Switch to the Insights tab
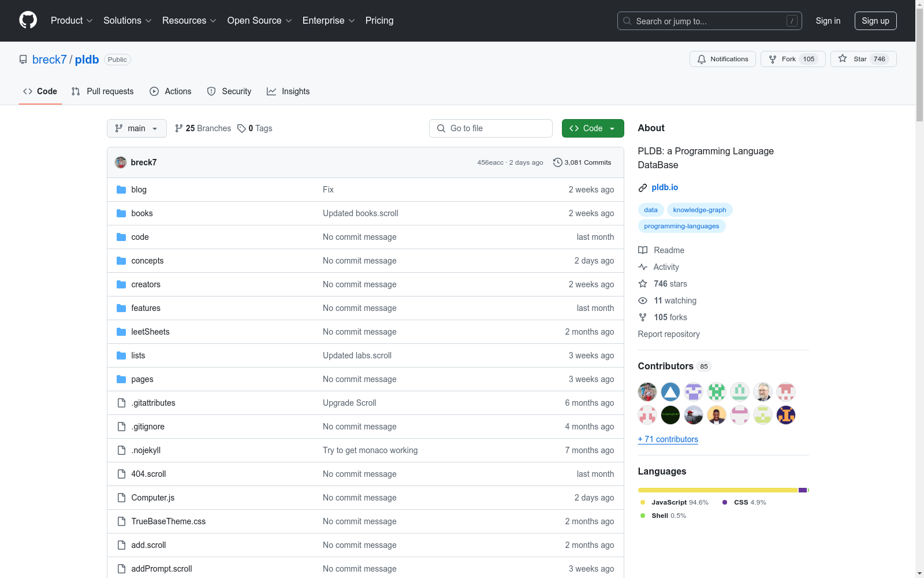This screenshot has height=578, width=924. [x=288, y=91]
